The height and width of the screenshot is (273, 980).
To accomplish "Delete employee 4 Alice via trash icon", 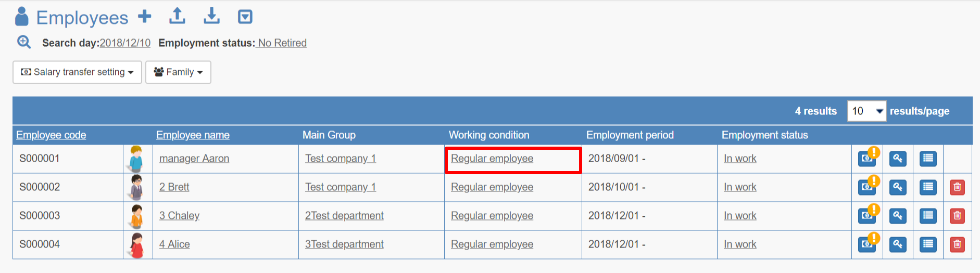I will (x=957, y=244).
